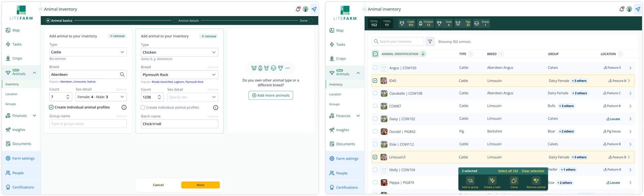The height and width of the screenshot is (196, 644).
Task: Filter by the Chicken 13 summary tile
Action: coord(426,23)
